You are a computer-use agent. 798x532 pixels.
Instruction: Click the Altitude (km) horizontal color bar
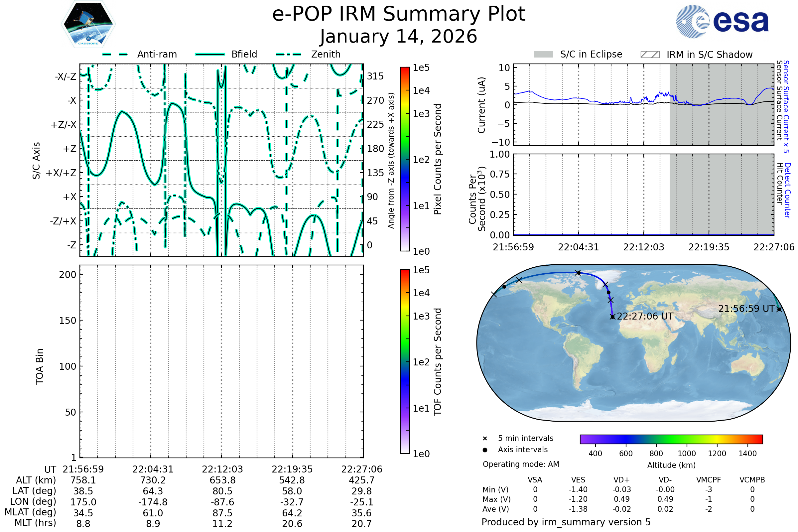click(671, 439)
